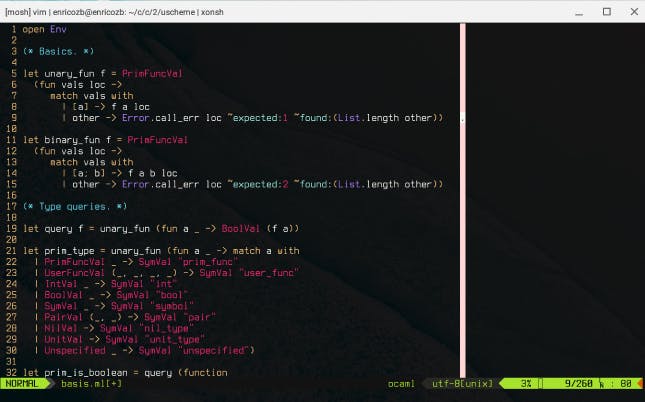The width and height of the screenshot is (645, 402).
Task: Click the "bool" string on line 25
Action: 172,295
